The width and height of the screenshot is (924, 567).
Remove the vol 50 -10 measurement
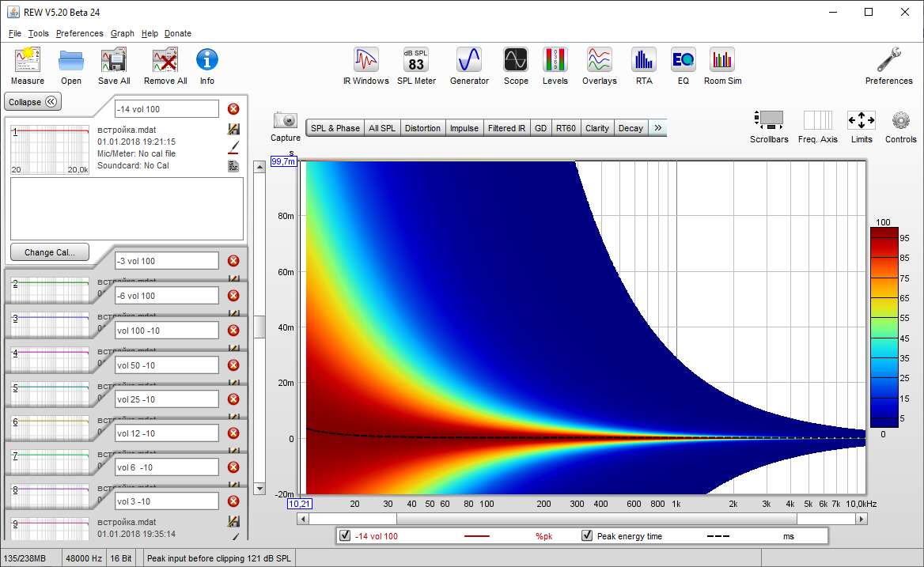(233, 365)
